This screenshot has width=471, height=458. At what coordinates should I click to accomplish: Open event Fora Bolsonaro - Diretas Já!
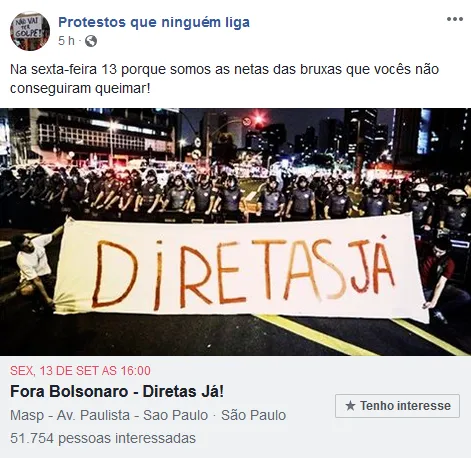pyautogui.click(x=117, y=391)
